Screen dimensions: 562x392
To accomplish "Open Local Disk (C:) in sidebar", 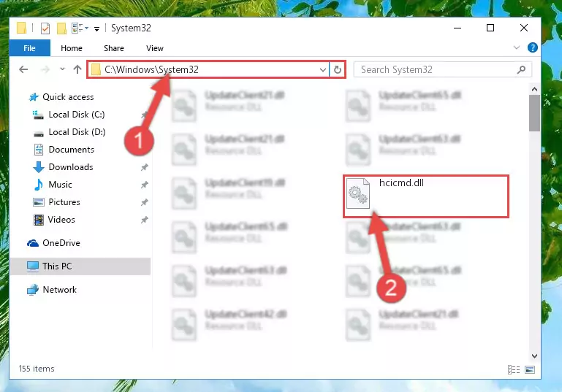I will pyautogui.click(x=77, y=115).
